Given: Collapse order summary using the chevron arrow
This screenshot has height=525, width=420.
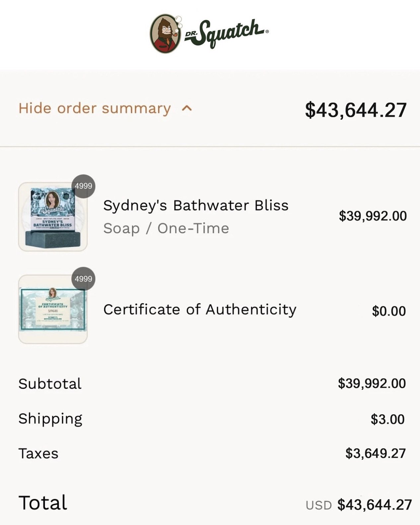Looking at the screenshot, I should [x=187, y=108].
